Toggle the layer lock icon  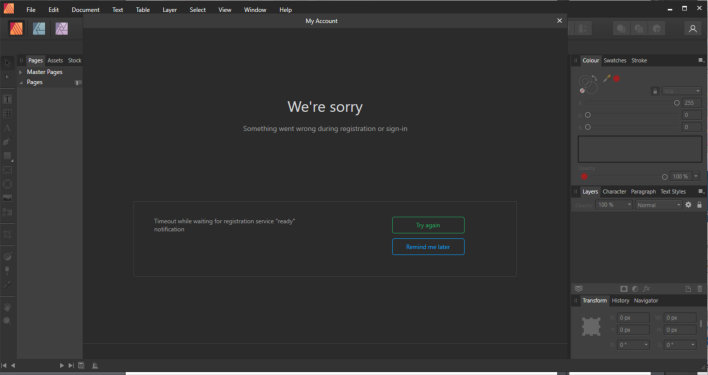click(699, 205)
